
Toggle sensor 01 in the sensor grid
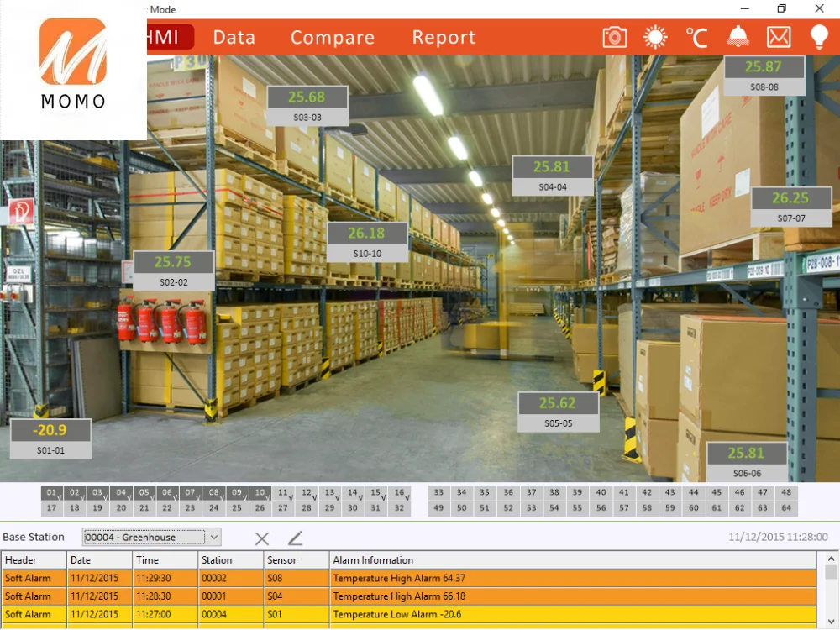52,493
